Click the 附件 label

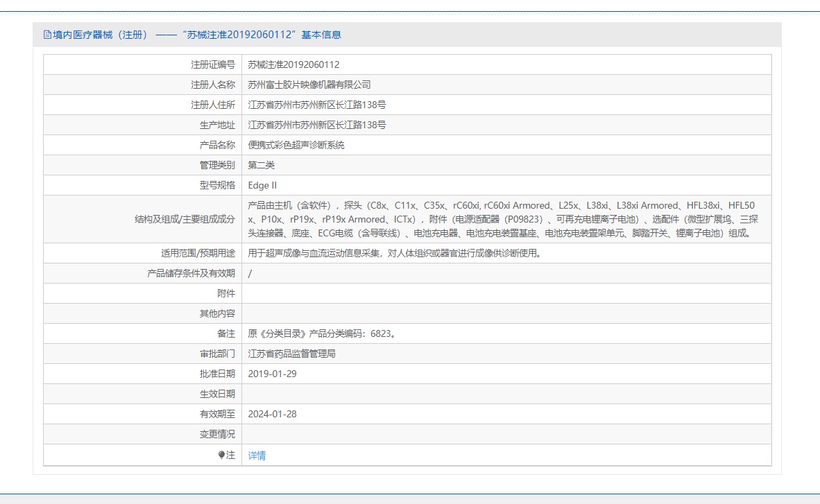226,293
